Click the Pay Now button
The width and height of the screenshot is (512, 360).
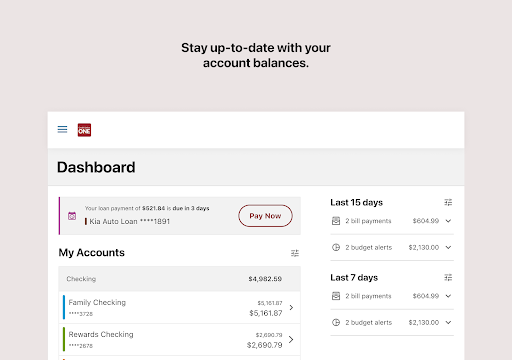click(x=265, y=216)
